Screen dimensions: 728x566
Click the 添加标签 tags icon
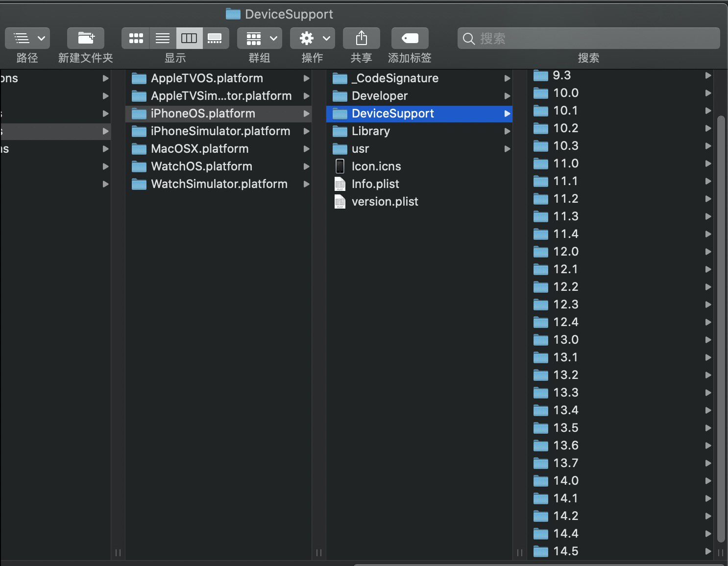click(x=410, y=38)
